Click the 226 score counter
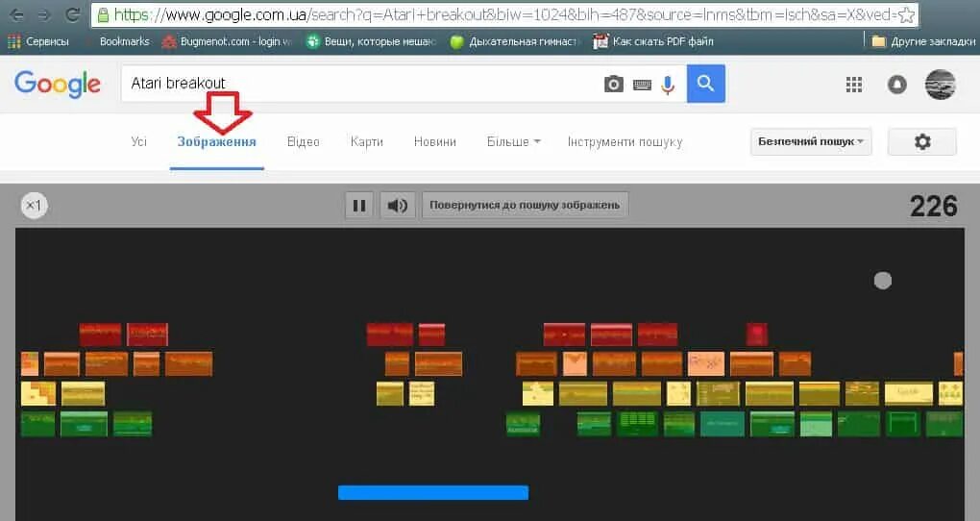Viewport: 980px width, 521px height. (933, 206)
